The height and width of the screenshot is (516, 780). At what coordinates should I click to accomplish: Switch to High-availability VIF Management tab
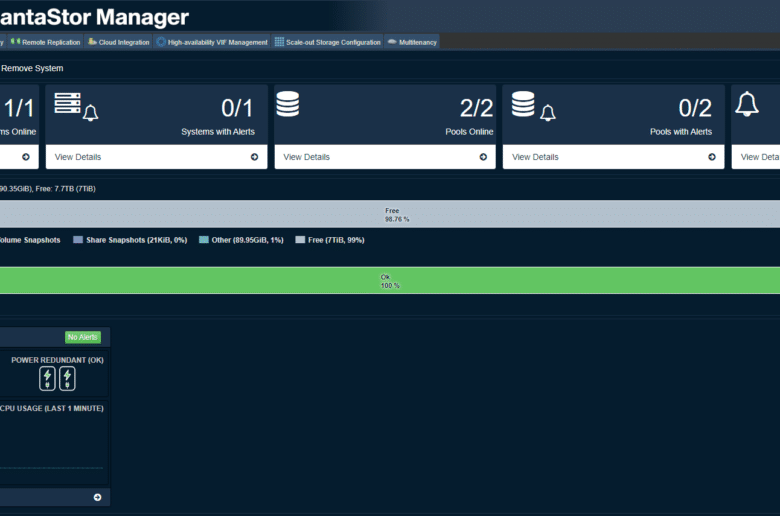click(212, 42)
